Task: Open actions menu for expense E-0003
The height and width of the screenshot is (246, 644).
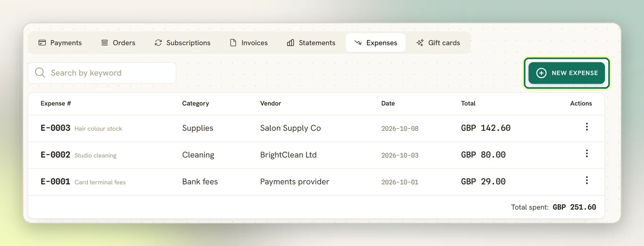Action: tap(587, 127)
